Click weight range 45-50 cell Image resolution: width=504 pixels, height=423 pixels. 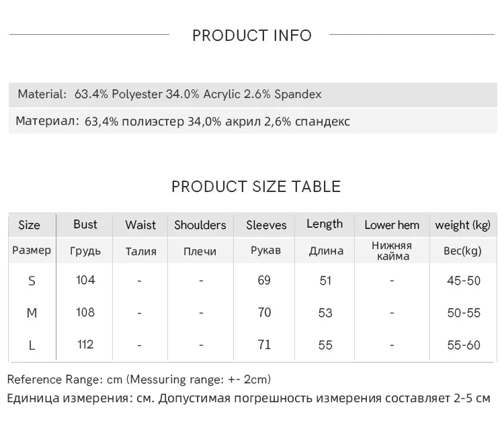464,281
